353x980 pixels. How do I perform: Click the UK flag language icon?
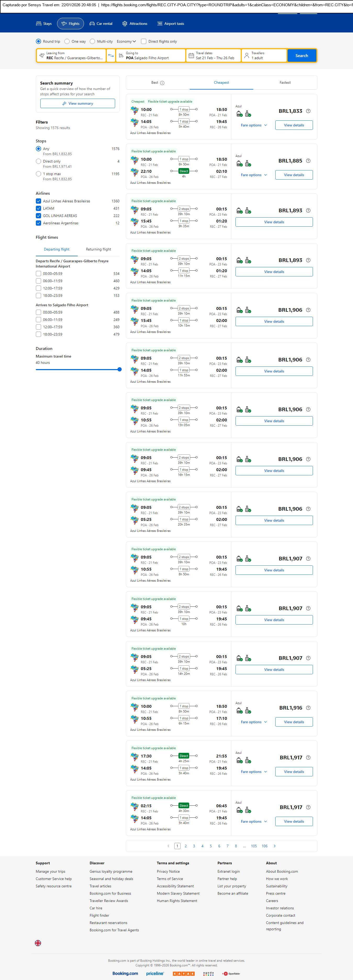38,943
